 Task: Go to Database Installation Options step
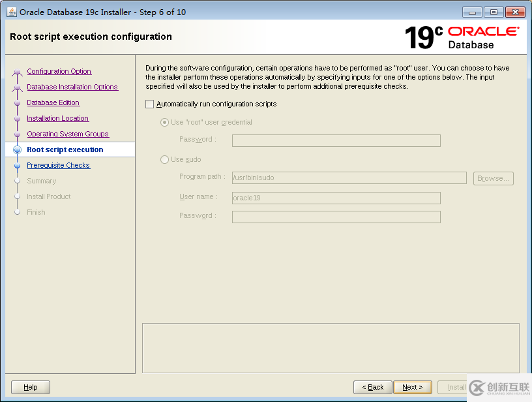click(x=72, y=87)
